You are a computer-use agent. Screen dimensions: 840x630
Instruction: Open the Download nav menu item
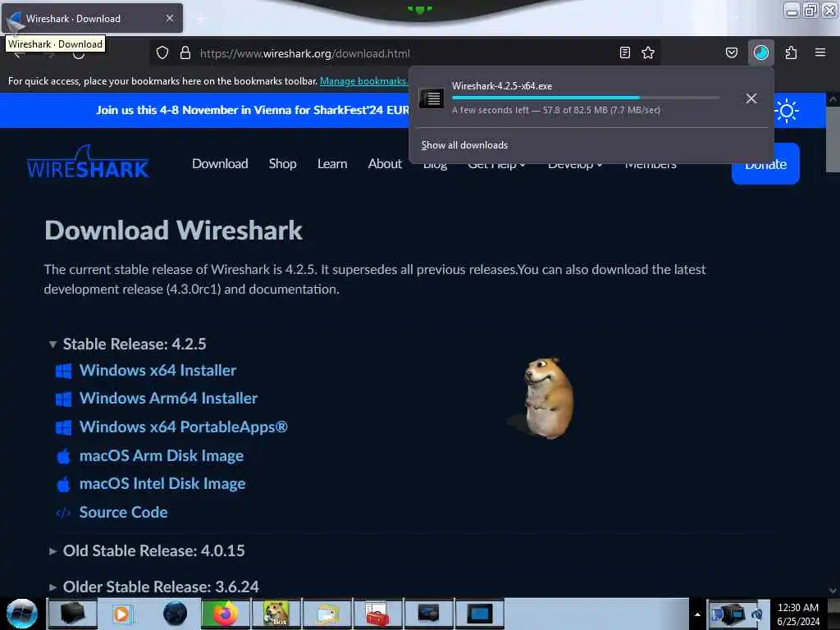220,164
